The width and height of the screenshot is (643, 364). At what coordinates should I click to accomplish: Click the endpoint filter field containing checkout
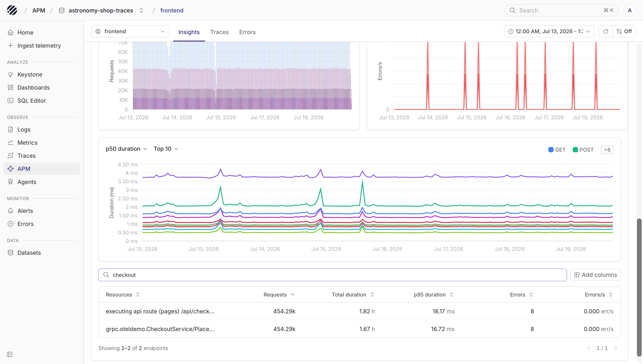(x=332, y=275)
